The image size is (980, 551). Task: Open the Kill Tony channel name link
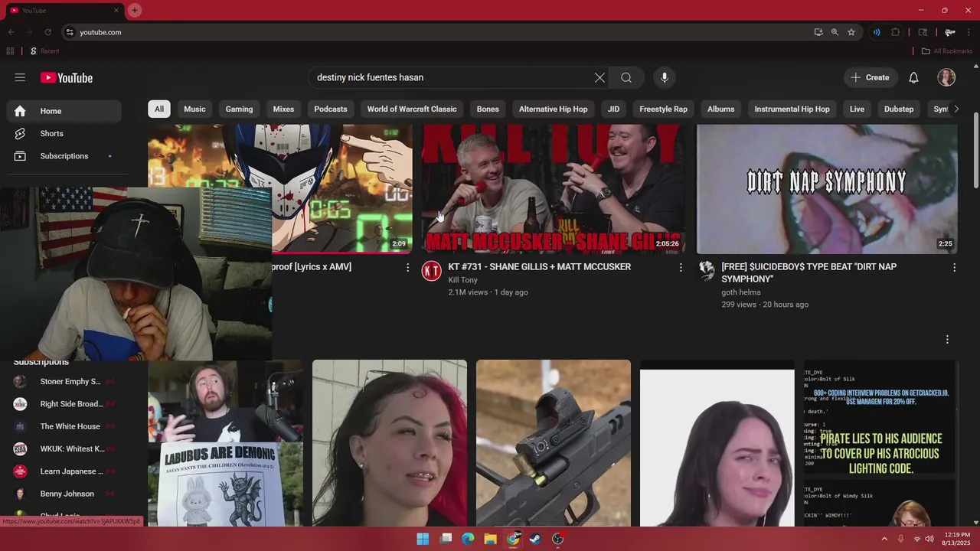[463, 280]
